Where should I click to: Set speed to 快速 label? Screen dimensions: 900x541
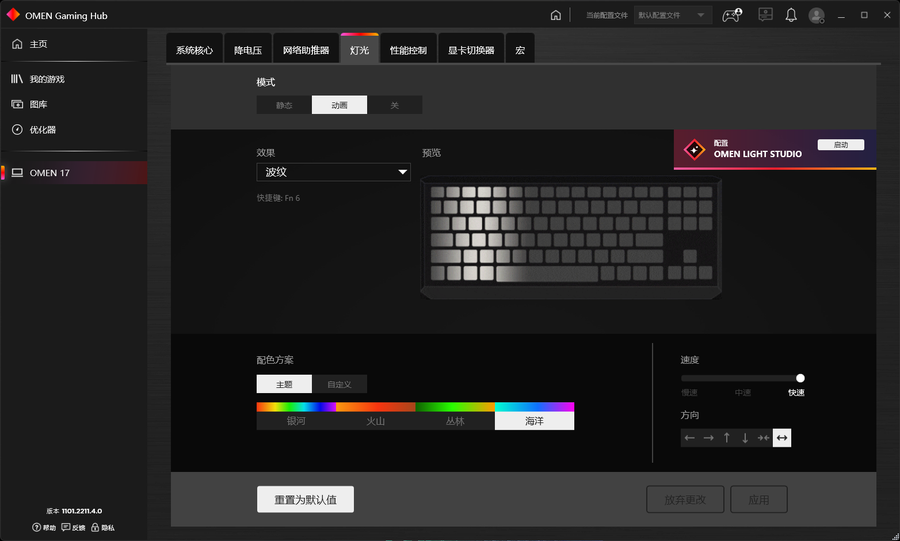click(x=796, y=393)
